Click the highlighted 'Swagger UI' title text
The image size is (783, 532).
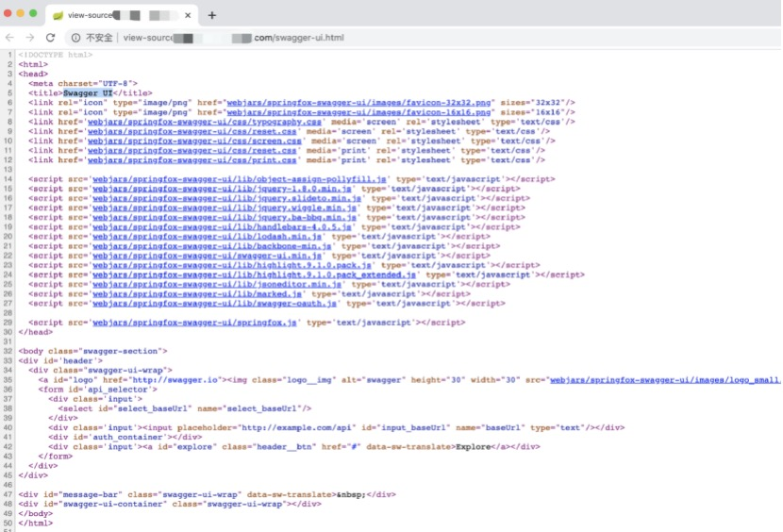[x=88, y=93]
